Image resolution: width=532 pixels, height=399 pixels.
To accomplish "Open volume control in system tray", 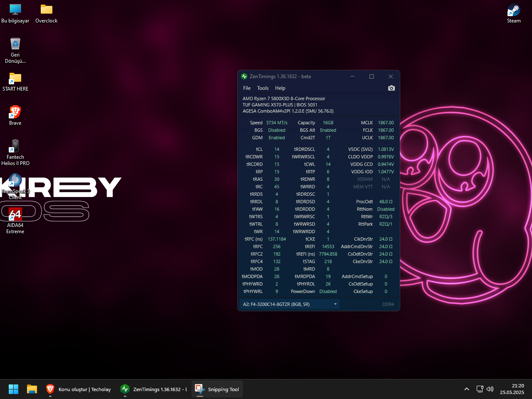I will click(x=490, y=389).
